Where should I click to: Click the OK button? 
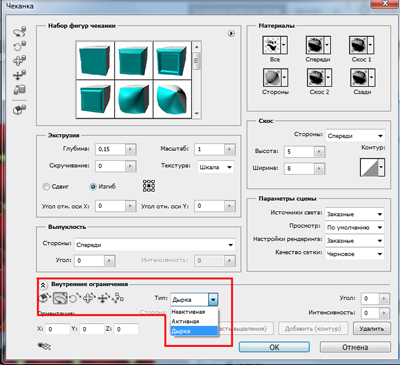tap(274, 347)
